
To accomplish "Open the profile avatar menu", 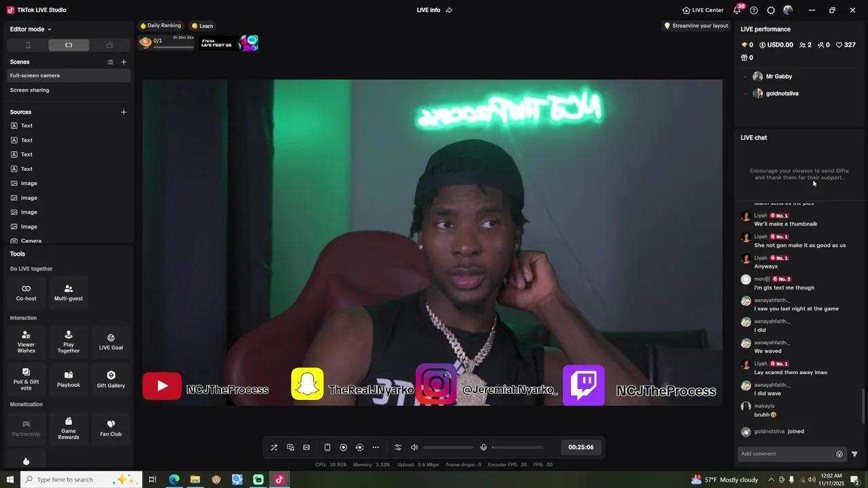I will point(788,10).
